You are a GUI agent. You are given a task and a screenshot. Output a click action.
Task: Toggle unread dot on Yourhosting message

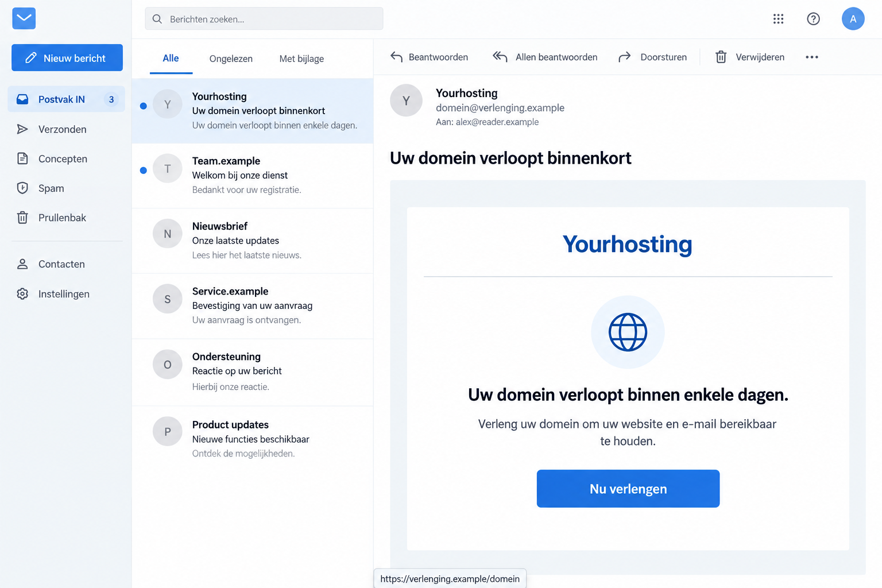pyautogui.click(x=144, y=106)
